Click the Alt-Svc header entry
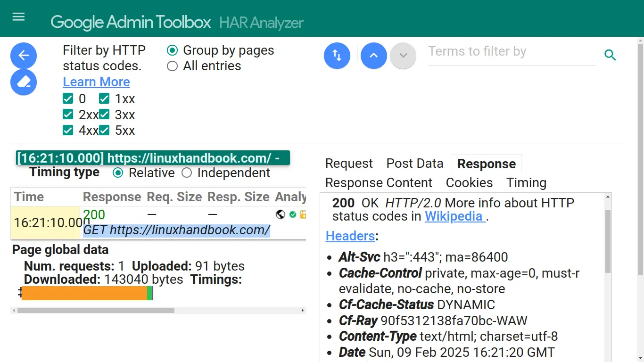 coord(423,257)
